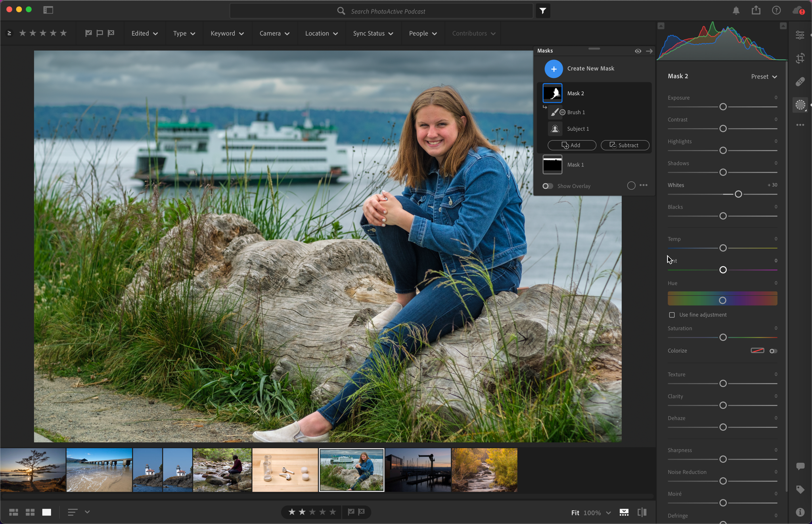This screenshot has height=524, width=812.
Task: Open the Edit sliders panel icon
Action: 800,35
